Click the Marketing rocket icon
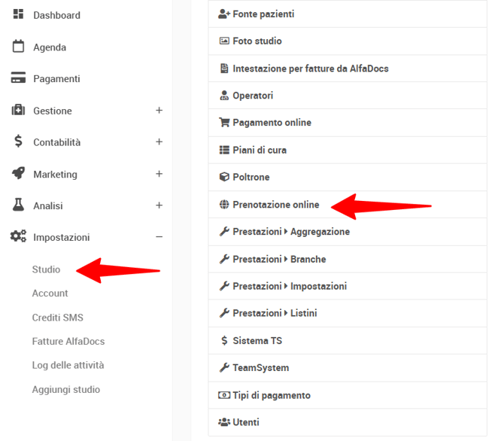Image resolution: width=504 pixels, height=441 pixels. tap(18, 174)
